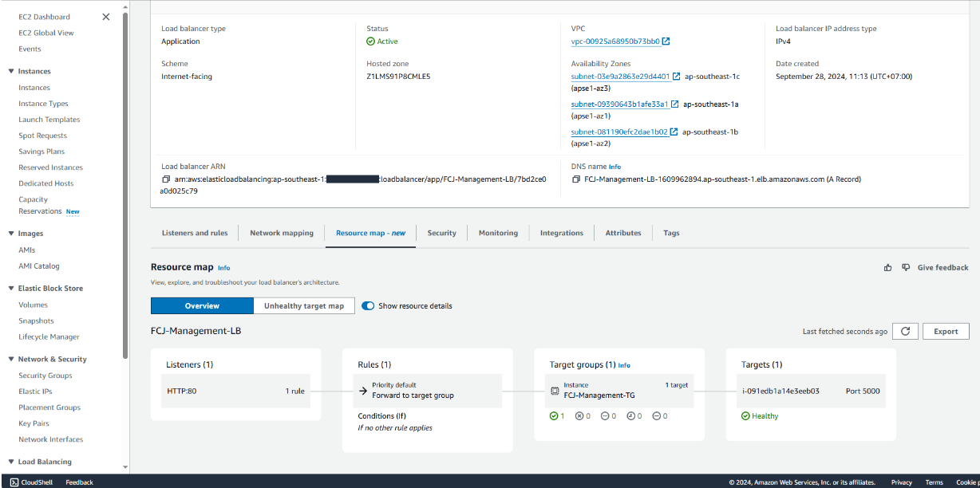Switch to the Security tab
Image resolution: width=980 pixels, height=488 pixels.
click(441, 233)
